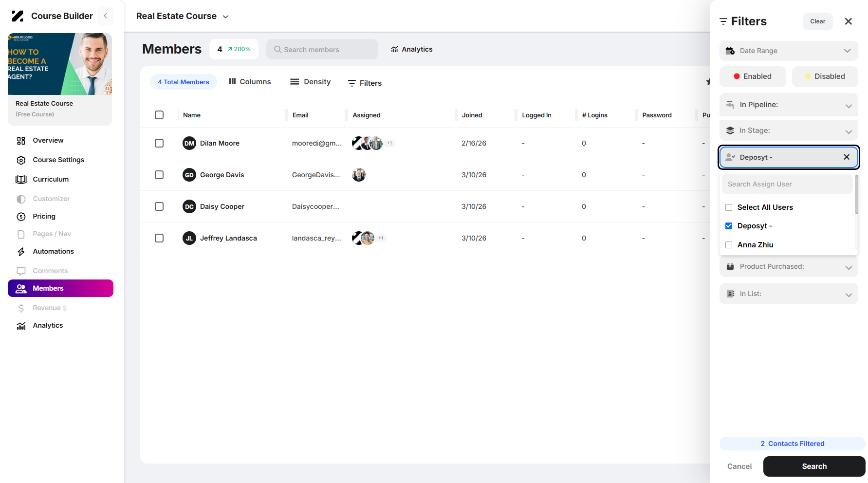Expand the Date Range dropdown

(x=789, y=51)
